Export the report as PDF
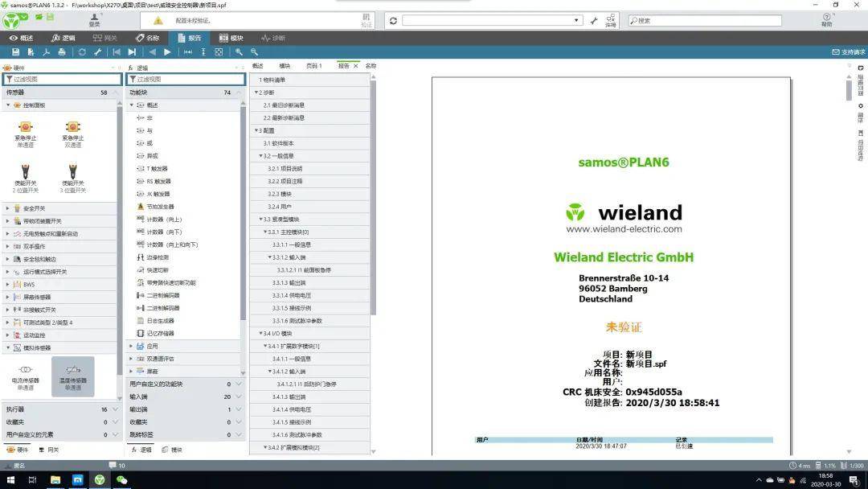 point(47,52)
